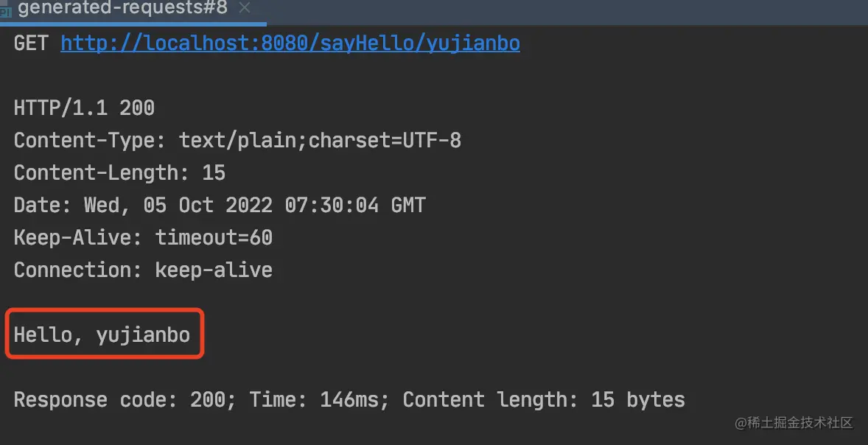This screenshot has width=868, height=445.
Task: Click the 07:30:04 GMT timestamp
Action: coord(355,206)
